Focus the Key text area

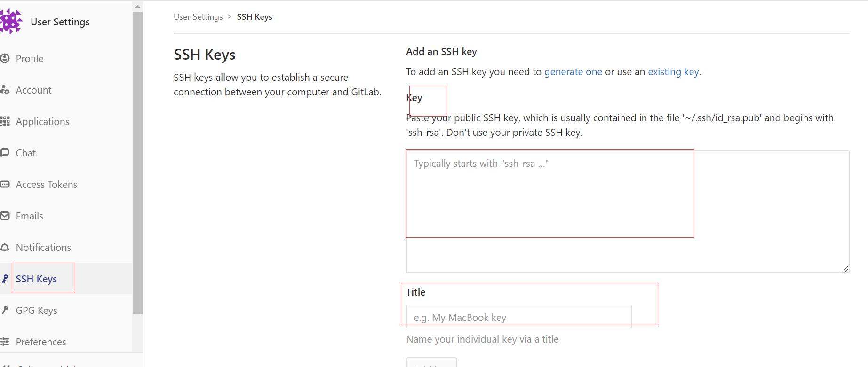pyautogui.click(x=627, y=211)
